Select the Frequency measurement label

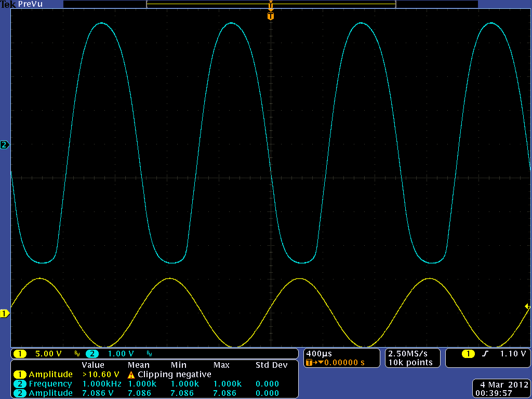tap(50, 384)
